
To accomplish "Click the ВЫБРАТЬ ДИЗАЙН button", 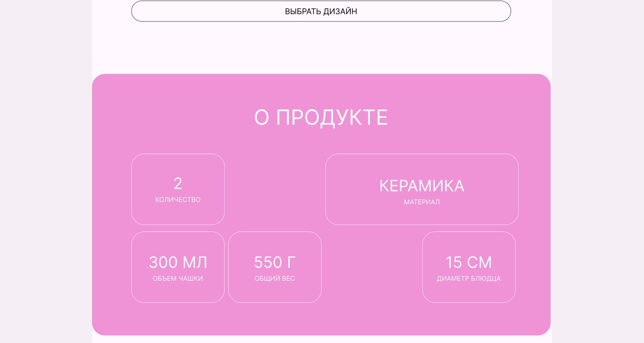I will [x=321, y=11].
